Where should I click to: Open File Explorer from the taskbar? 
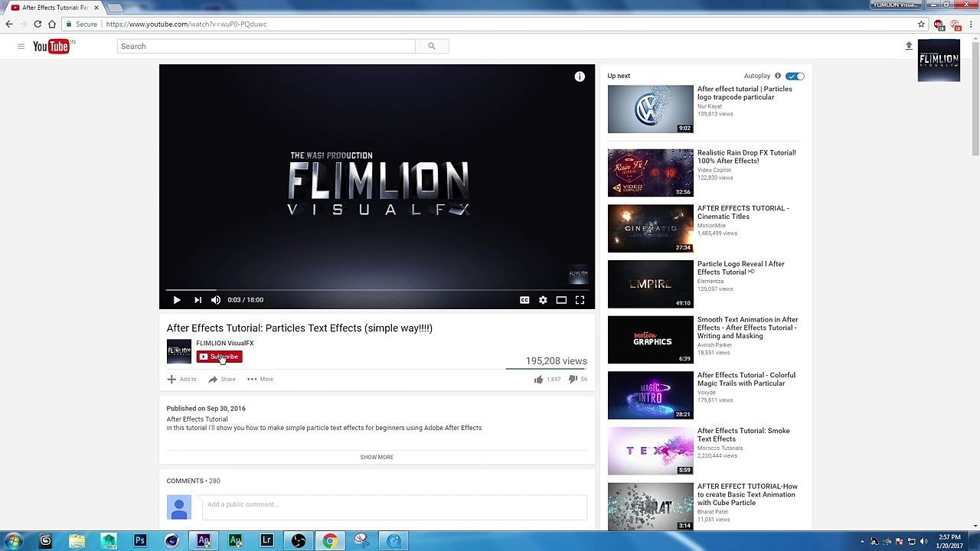(x=77, y=541)
